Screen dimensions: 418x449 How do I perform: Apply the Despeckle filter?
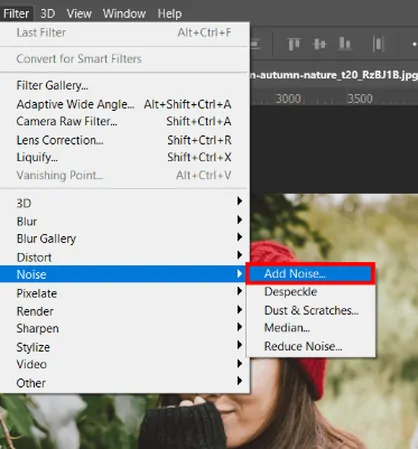point(311,292)
